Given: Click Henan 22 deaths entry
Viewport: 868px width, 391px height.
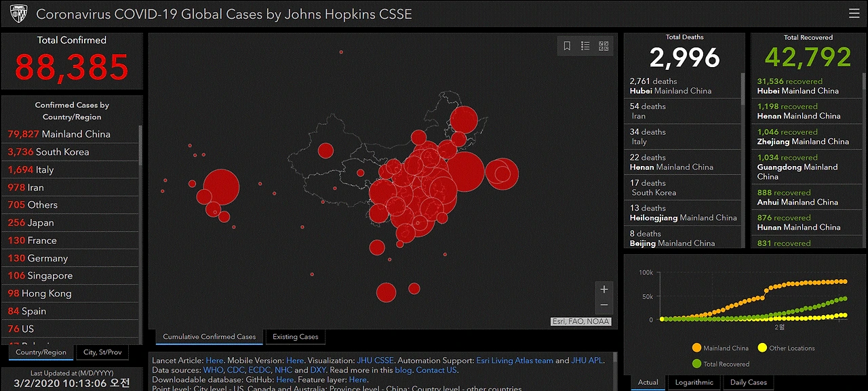Looking at the screenshot, I should click(x=683, y=162).
